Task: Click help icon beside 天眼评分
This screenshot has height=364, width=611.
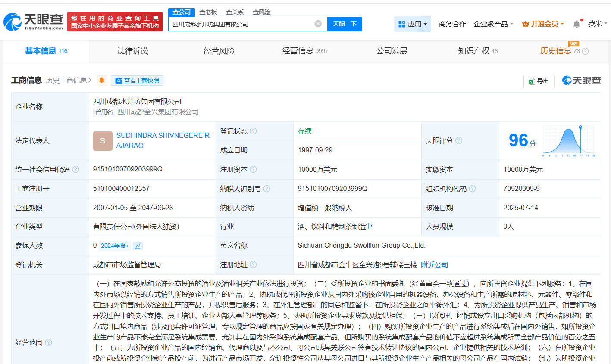Action: point(459,140)
